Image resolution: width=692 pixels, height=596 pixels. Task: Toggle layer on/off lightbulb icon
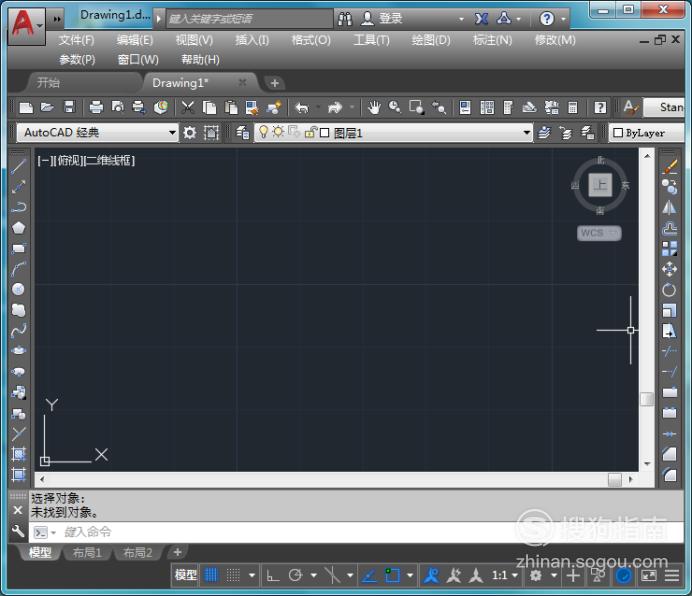coord(263,132)
